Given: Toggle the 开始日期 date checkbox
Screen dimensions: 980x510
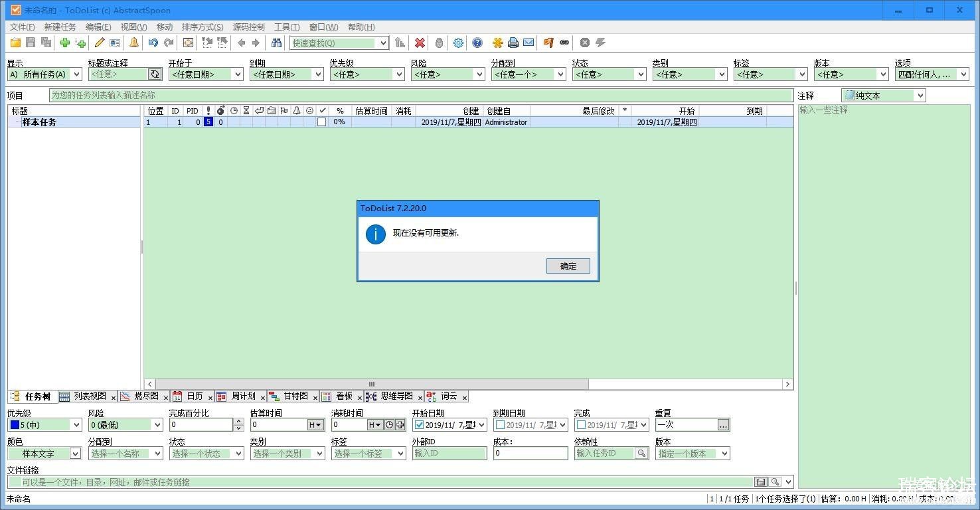Looking at the screenshot, I should pos(419,425).
